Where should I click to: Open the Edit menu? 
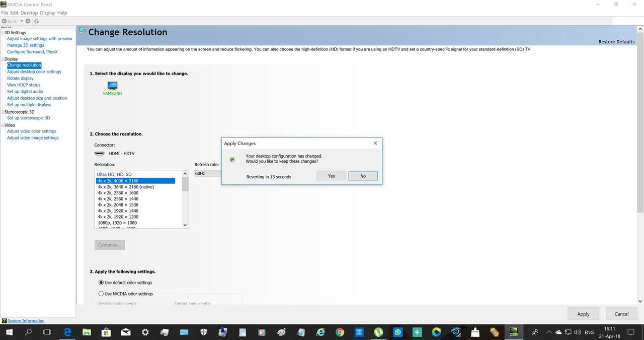(x=14, y=13)
